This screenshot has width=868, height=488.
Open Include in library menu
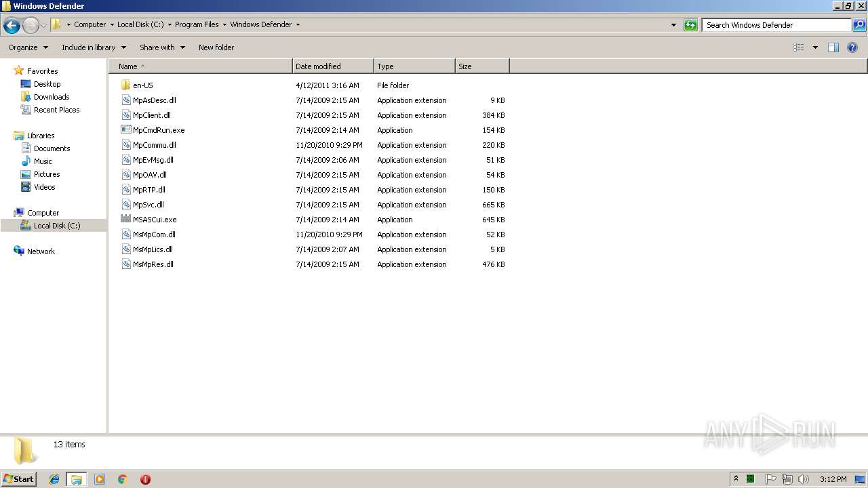pos(94,47)
